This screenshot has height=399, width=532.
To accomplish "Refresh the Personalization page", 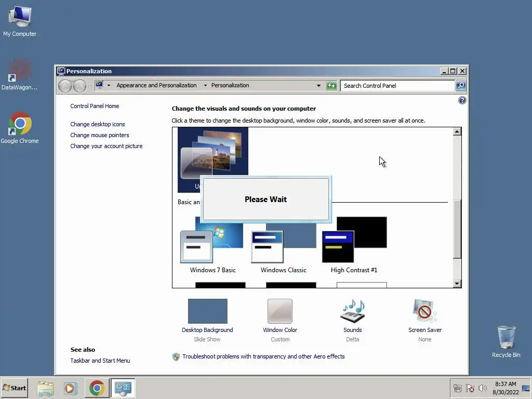I will (331, 86).
